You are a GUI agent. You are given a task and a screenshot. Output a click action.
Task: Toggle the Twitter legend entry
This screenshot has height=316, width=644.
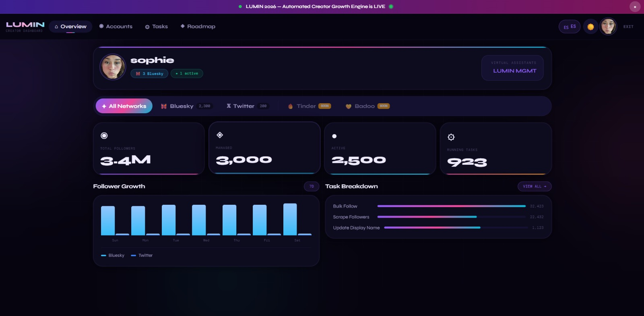[x=142, y=256]
